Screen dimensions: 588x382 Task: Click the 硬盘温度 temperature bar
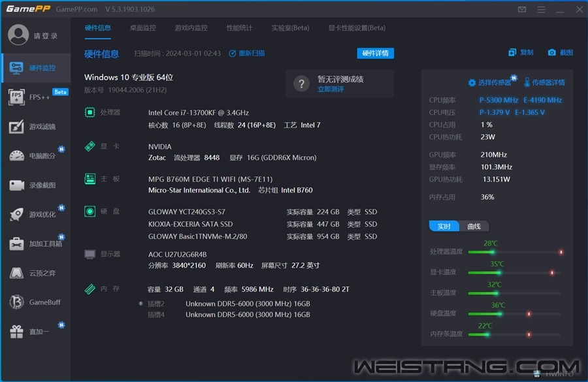pyautogui.click(x=515, y=314)
